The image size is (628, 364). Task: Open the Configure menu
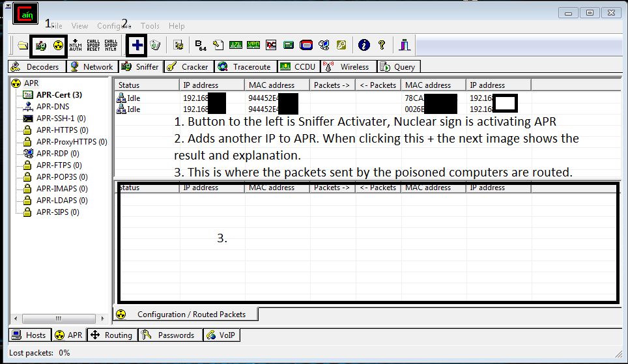(114, 26)
